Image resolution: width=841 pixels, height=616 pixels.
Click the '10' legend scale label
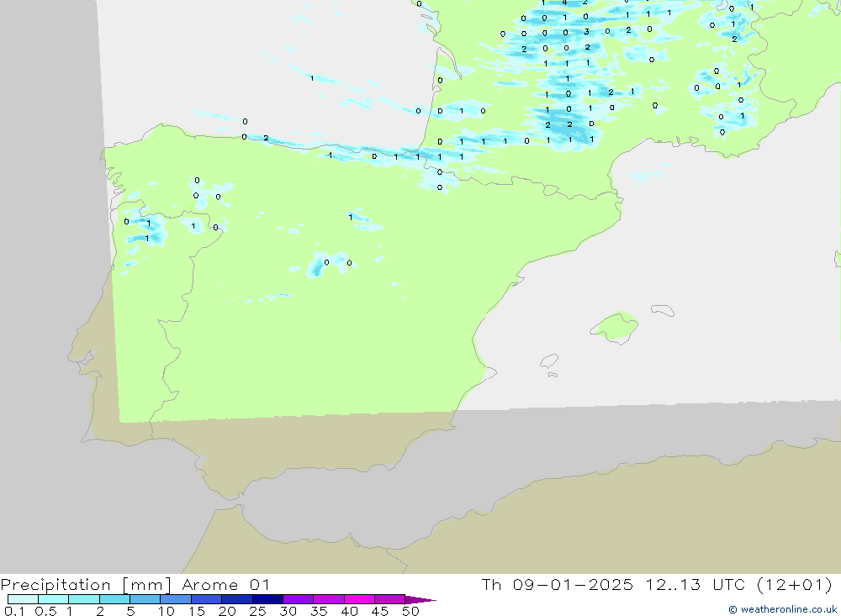pos(167,611)
